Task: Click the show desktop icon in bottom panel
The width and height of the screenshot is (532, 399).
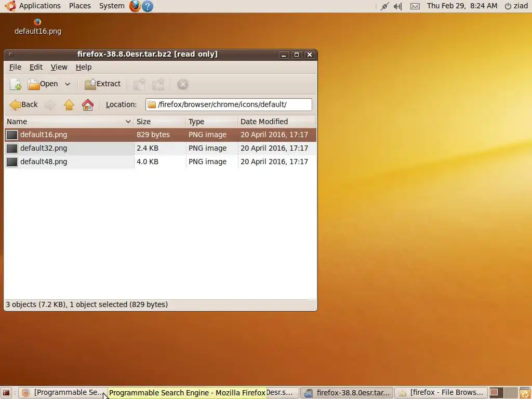Action: coord(6,393)
